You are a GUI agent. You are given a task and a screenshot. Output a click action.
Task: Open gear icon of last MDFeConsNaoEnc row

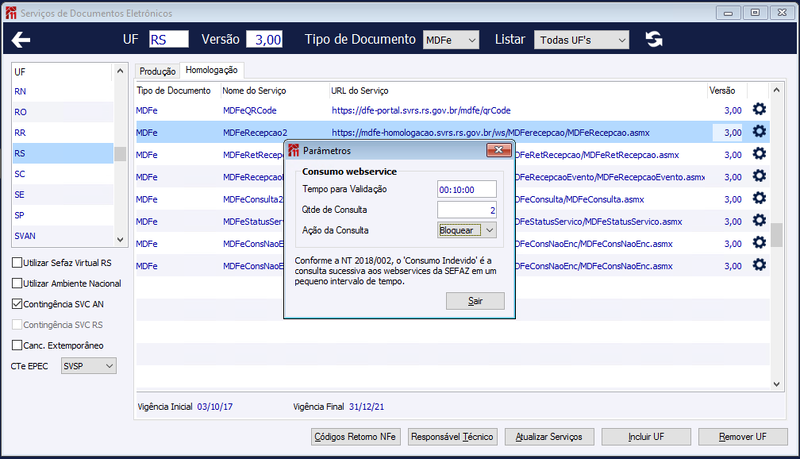tap(759, 265)
